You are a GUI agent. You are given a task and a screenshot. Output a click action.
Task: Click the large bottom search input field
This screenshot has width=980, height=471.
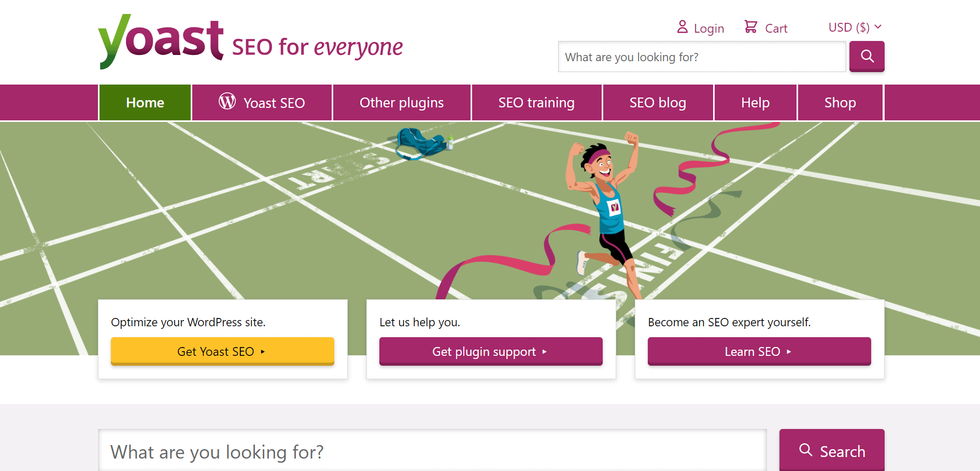click(x=432, y=451)
